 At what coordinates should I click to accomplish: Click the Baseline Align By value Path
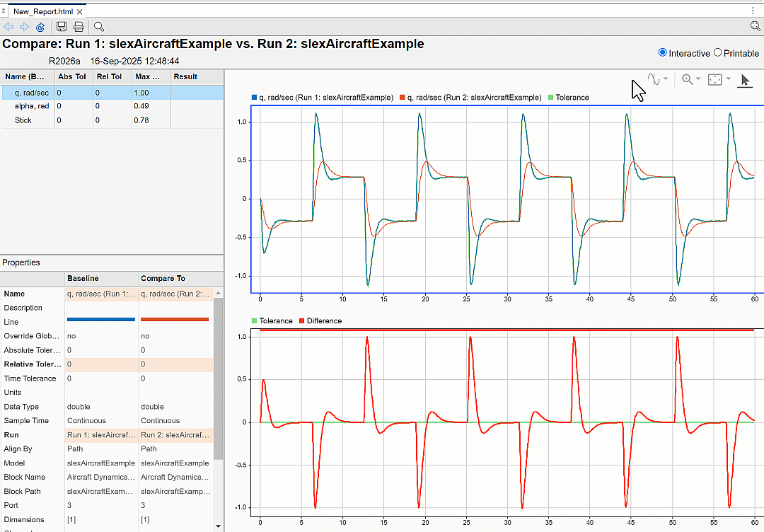tap(75, 449)
